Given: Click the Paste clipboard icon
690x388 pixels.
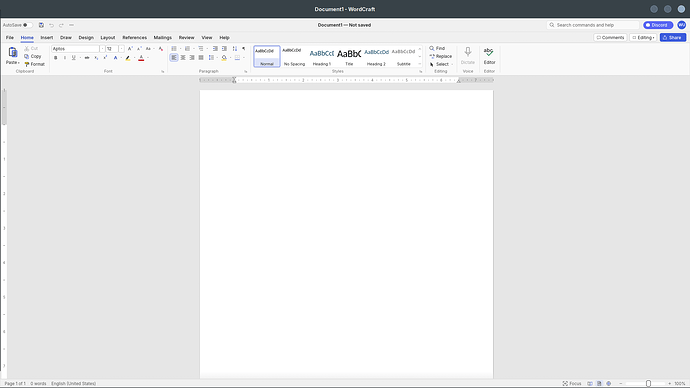Looking at the screenshot, I should coord(13,53).
